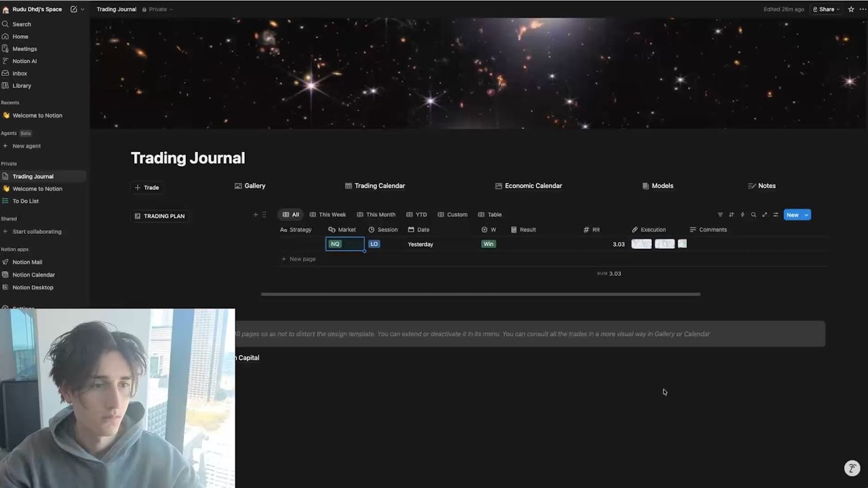Switch to This Week view

coord(328,215)
